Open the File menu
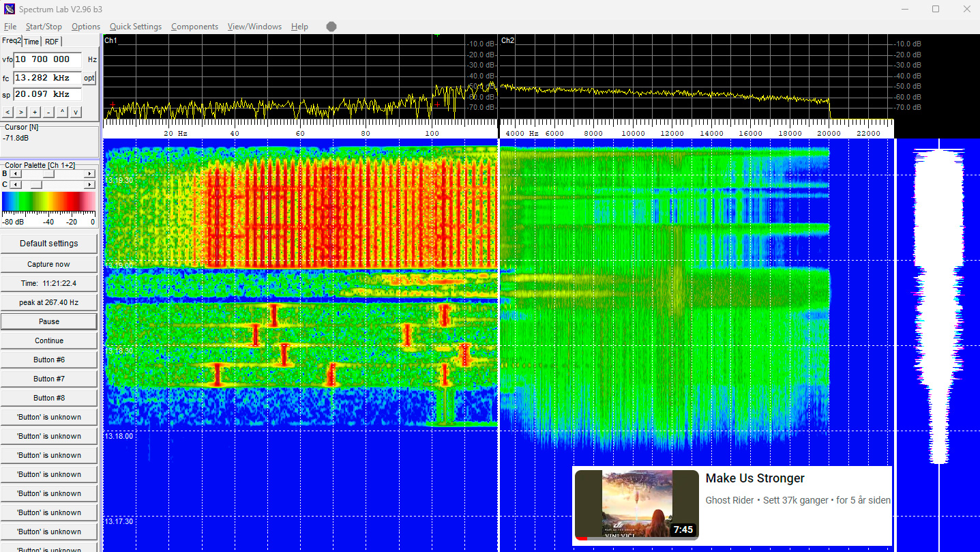Viewport: 980px width, 552px height. (x=10, y=27)
